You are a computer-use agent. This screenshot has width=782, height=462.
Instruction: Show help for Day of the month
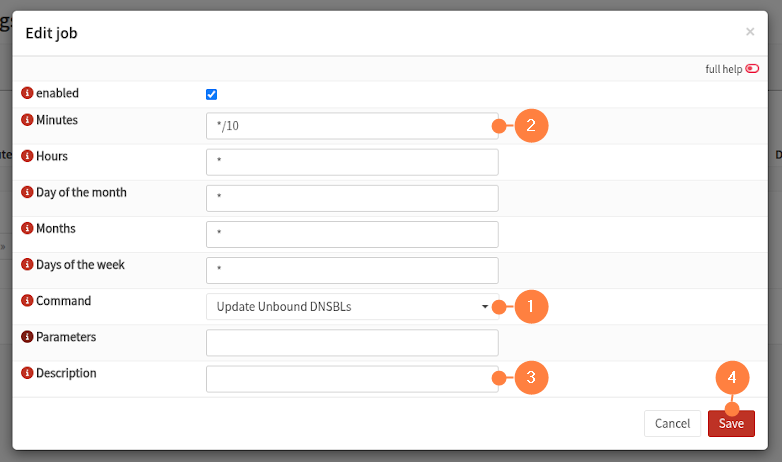coord(27,193)
